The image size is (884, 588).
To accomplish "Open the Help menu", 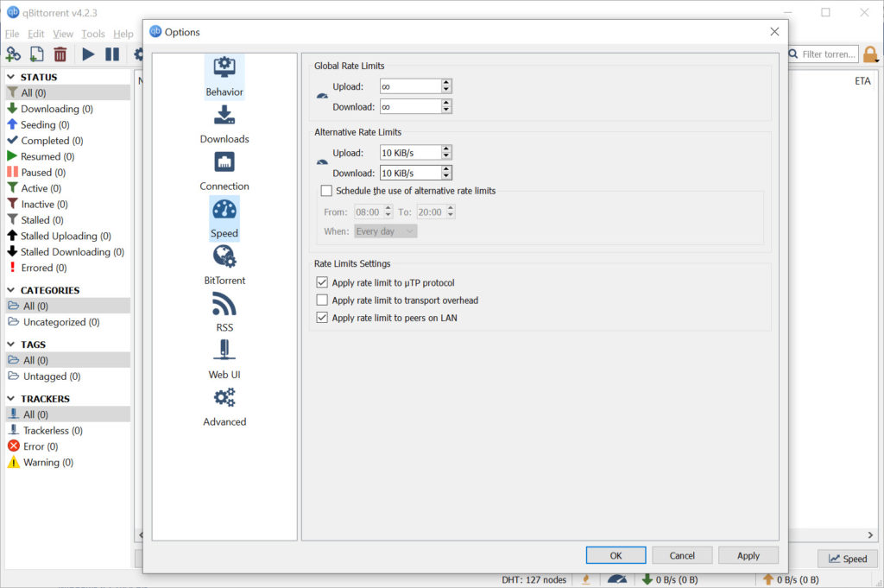I will point(123,34).
